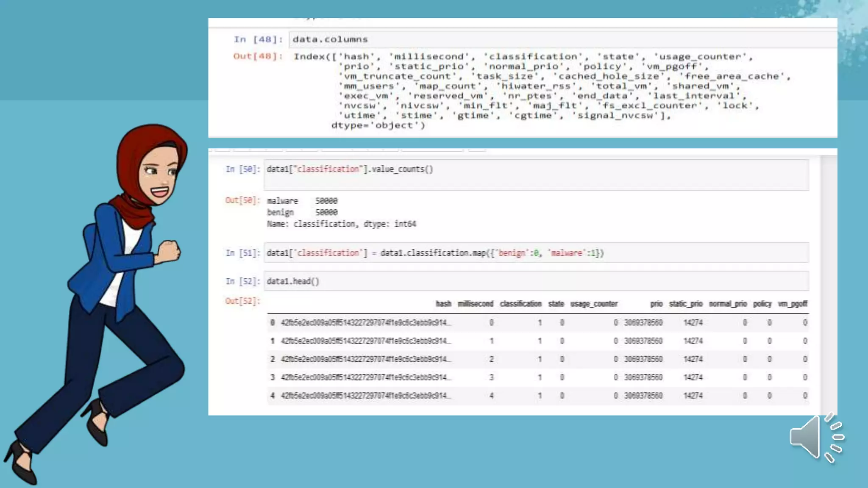
Task: Click prio value in row 4
Action: tap(643, 396)
